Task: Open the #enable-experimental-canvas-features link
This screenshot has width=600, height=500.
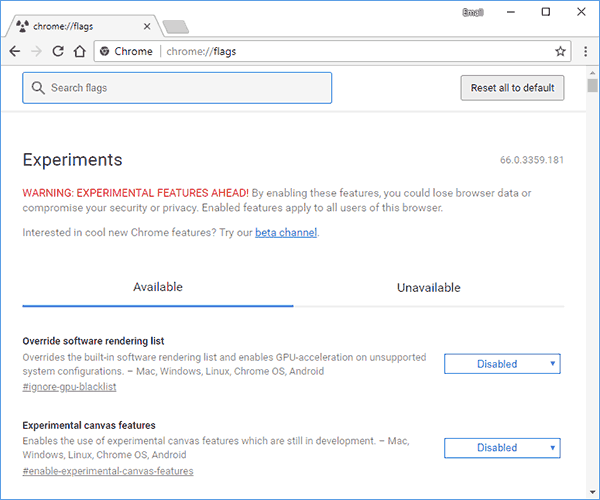Action: coord(108,471)
